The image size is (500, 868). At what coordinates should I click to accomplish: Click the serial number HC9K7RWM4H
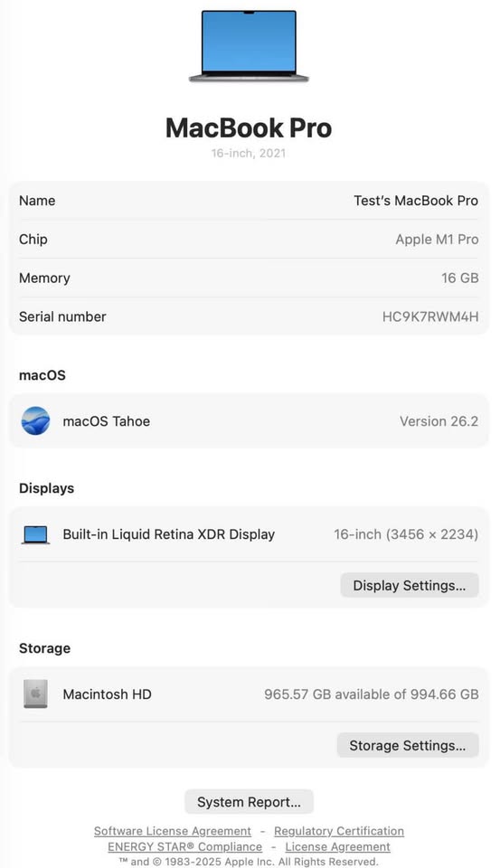[430, 316]
